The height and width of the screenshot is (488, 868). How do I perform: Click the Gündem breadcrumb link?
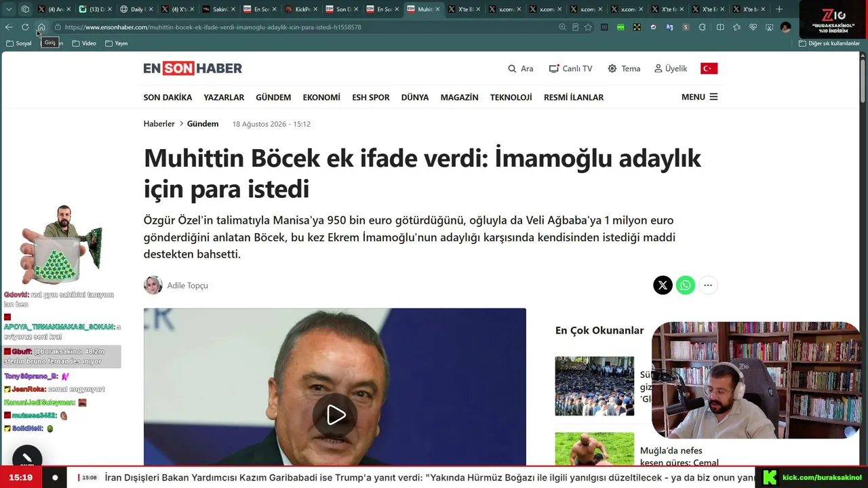coord(203,124)
